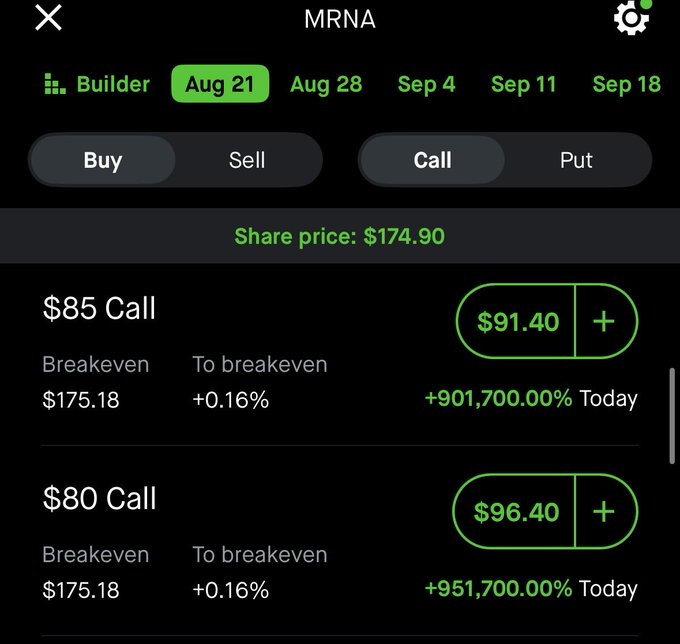Show Call options
The width and height of the screenshot is (680, 644).
(x=432, y=160)
